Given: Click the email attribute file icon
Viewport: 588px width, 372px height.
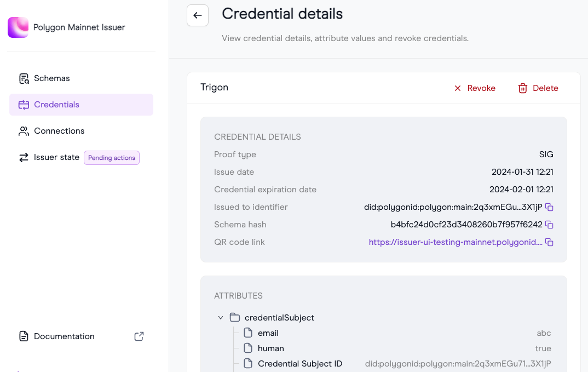Looking at the screenshot, I should pyautogui.click(x=248, y=333).
